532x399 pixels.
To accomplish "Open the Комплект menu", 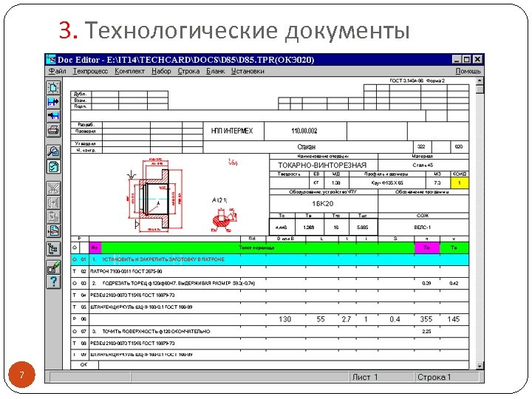I will [129, 71].
